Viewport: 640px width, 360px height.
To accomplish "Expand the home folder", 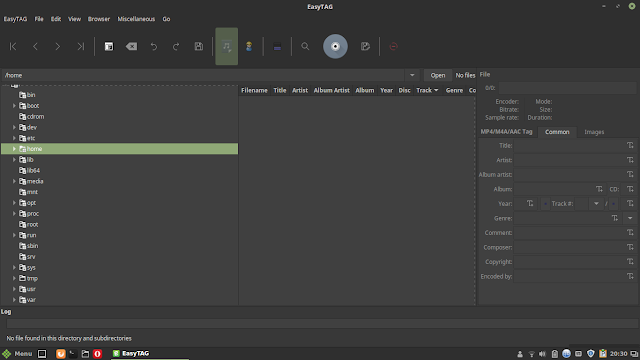I will 14,149.
